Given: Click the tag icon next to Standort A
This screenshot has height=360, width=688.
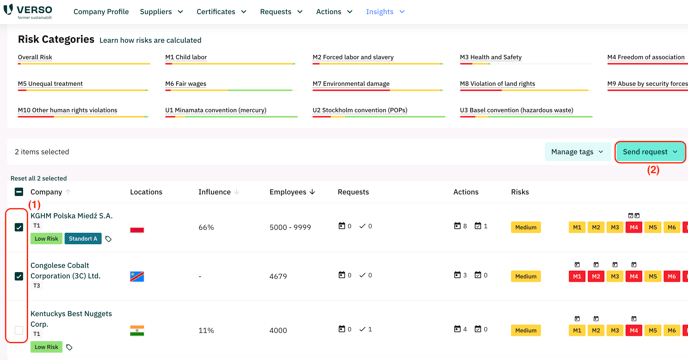Looking at the screenshot, I should (108, 239).
